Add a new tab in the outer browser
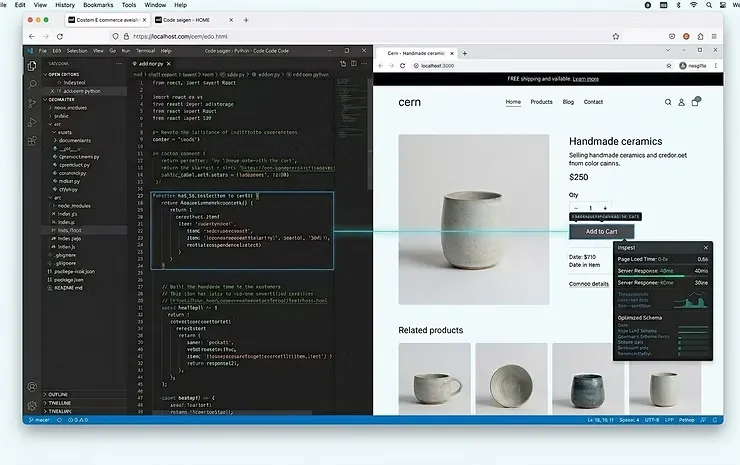Screen dimensions: 740x465 (246, 20)
